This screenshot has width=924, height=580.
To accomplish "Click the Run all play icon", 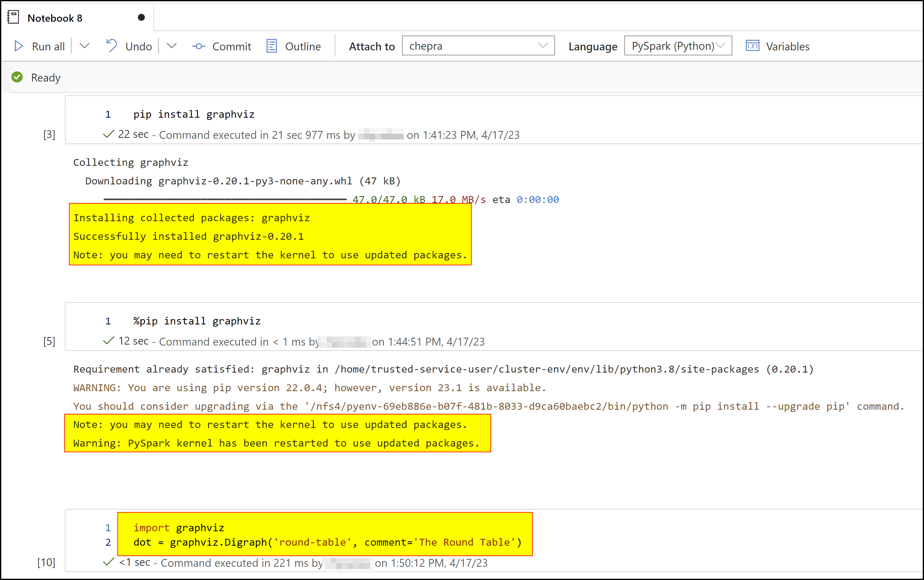I will click(x=19, y=46).
